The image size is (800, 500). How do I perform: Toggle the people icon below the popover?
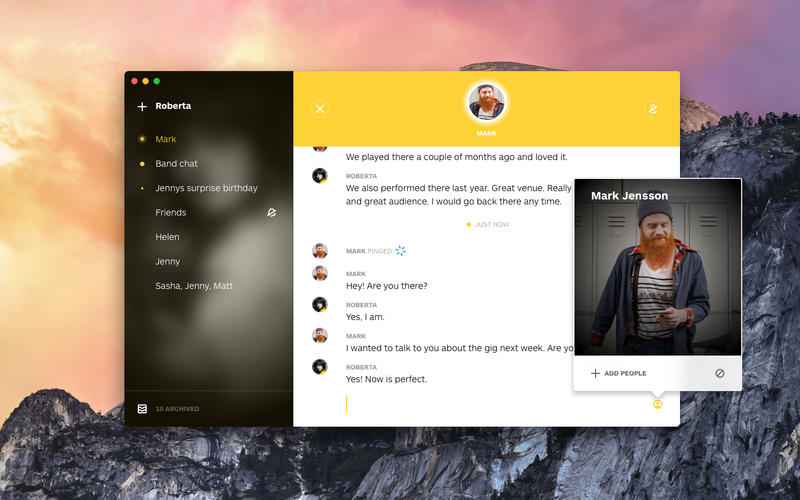pos(657,404)
